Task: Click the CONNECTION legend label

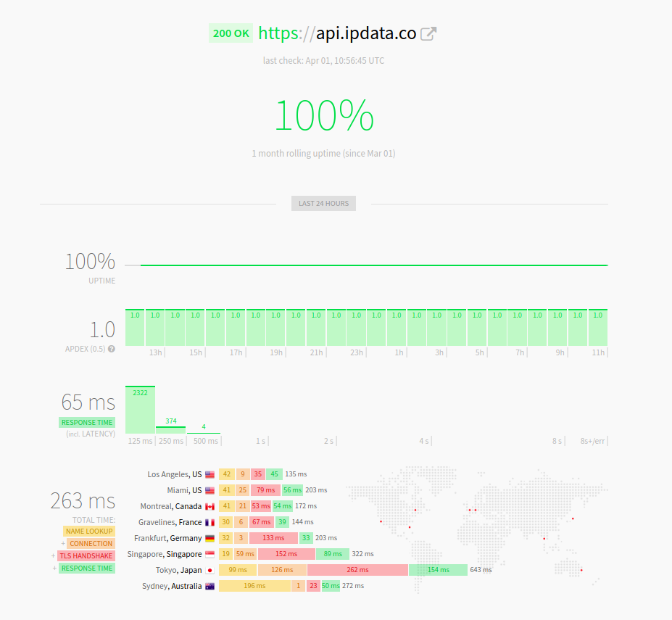Action: [x=91, y=544]
